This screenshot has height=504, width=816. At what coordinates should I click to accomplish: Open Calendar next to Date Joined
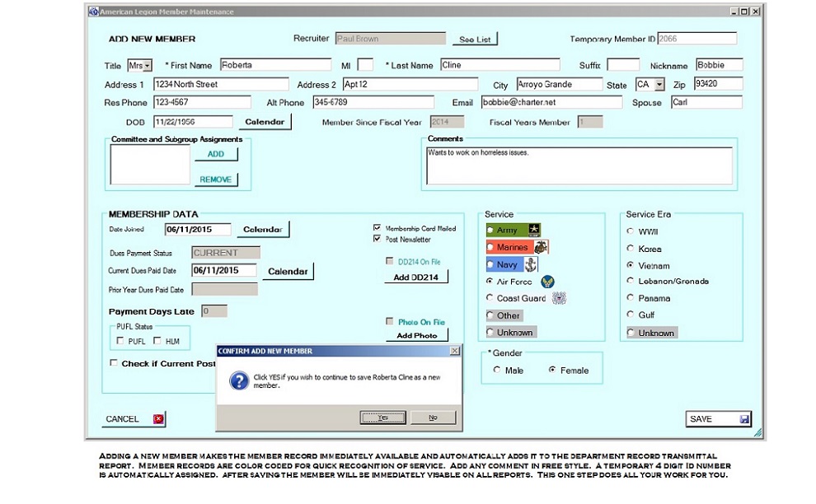pyautogui.click(x=263, y=230)
